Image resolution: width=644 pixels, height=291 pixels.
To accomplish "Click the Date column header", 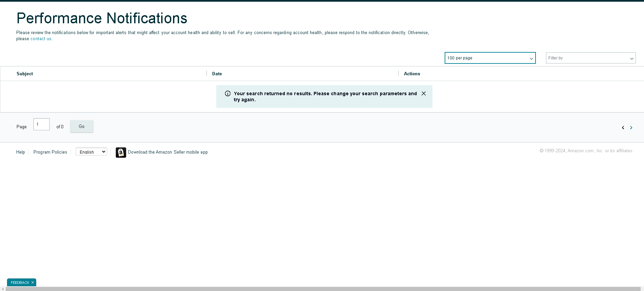I will 217,74.
